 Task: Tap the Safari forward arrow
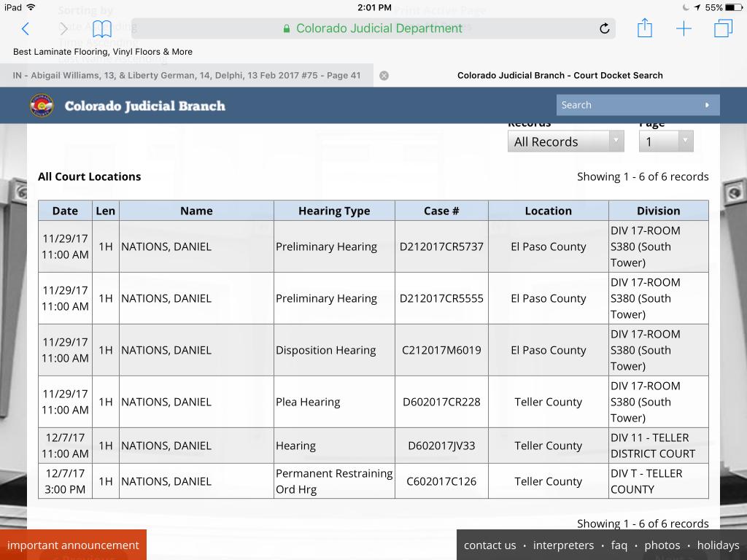(63, 29)
